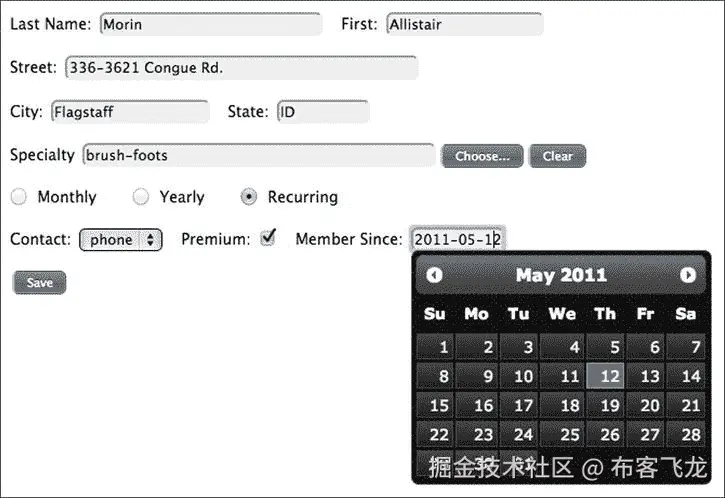Pick May 7 in calendar
The width and height of the screenshot is (725, 498).
(686, 347)
